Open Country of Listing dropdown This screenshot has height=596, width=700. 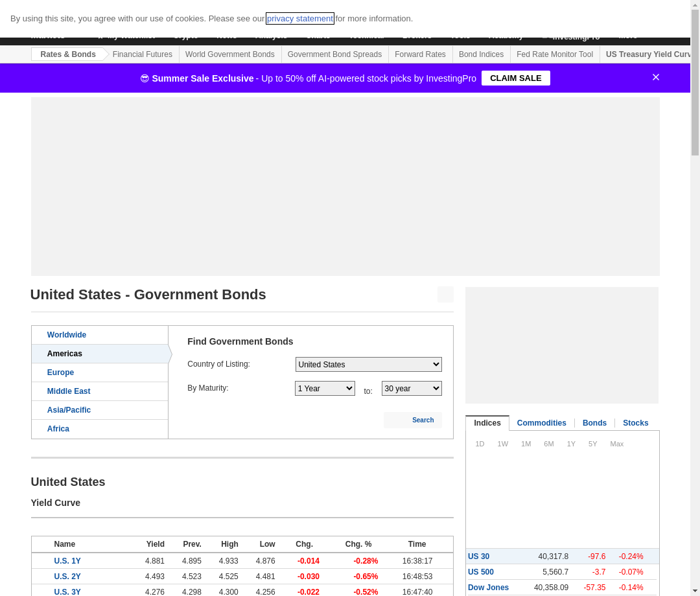tap(368, 365)
